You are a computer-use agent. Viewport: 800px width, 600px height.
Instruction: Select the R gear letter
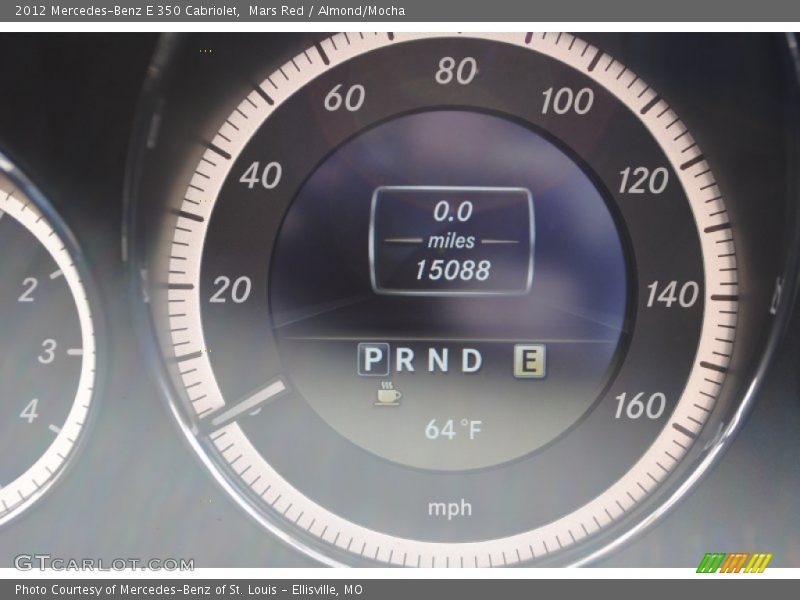[405, 360]
